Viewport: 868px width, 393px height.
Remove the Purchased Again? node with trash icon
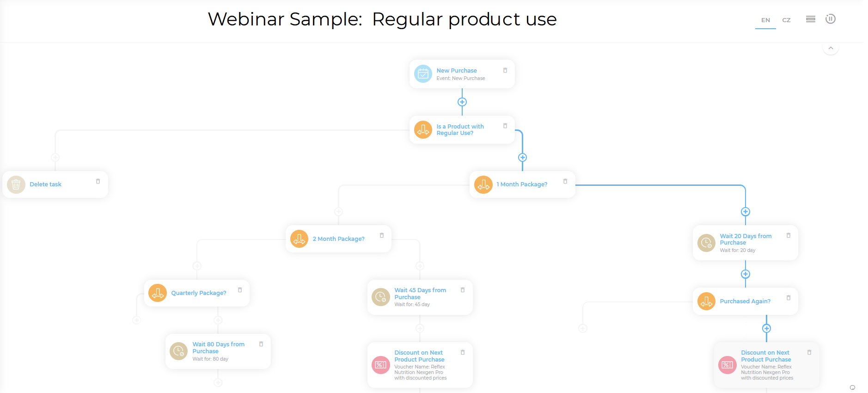[789, 298]
